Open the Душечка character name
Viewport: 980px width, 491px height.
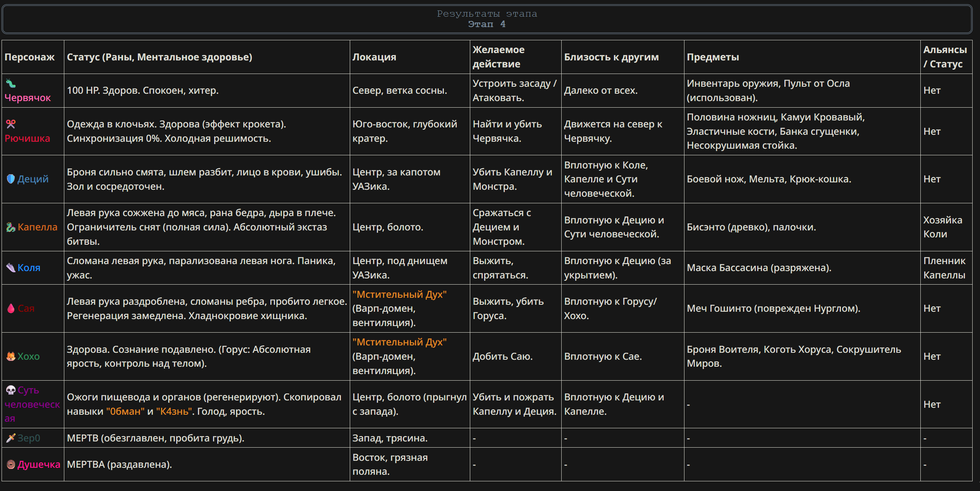point(39,464)
